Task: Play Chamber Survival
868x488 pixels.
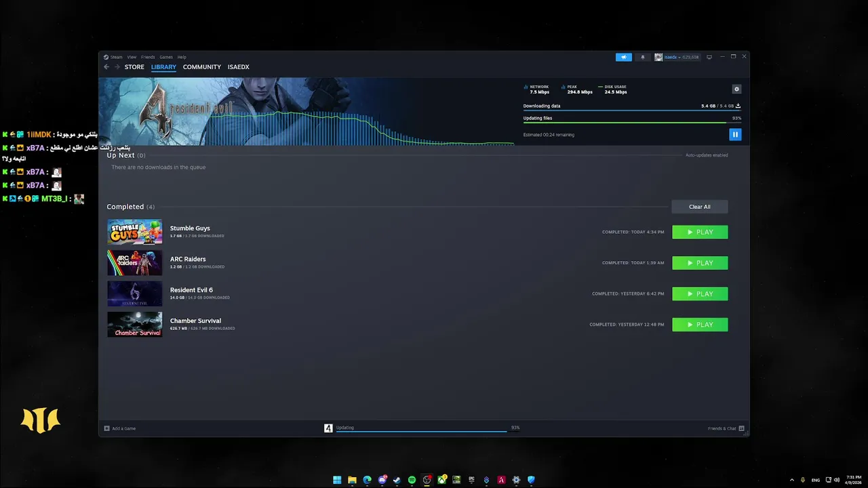Action: [700, 325]
